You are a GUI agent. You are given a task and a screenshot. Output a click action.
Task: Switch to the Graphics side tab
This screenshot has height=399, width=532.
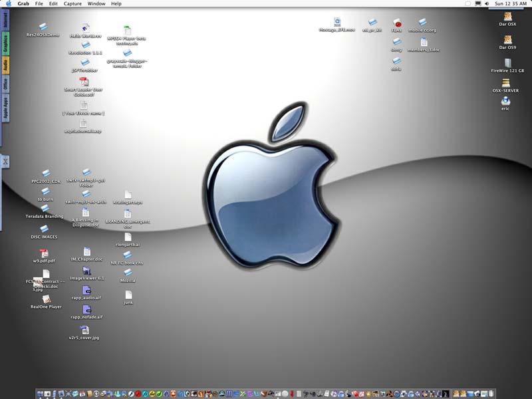tap(5, 44)
